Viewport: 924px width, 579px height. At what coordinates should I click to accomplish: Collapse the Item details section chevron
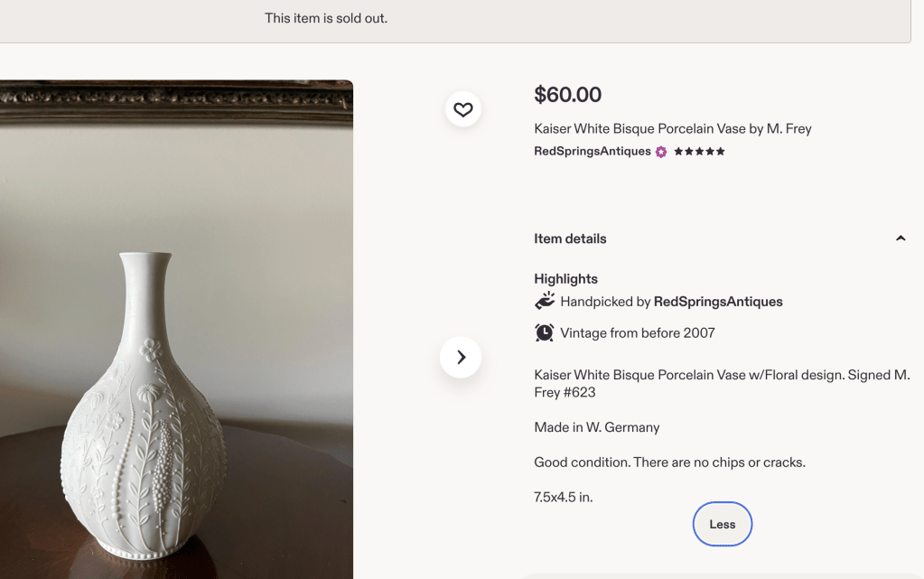[x=901, y=238]
